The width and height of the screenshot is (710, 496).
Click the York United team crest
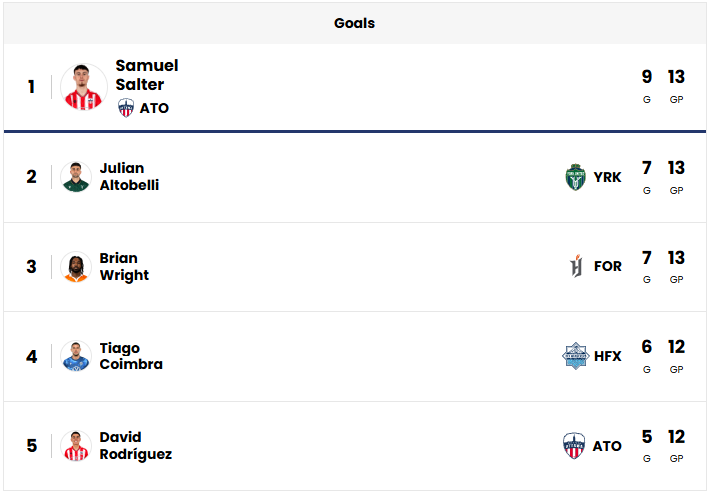pyautogui.click(x=575, y=177)
